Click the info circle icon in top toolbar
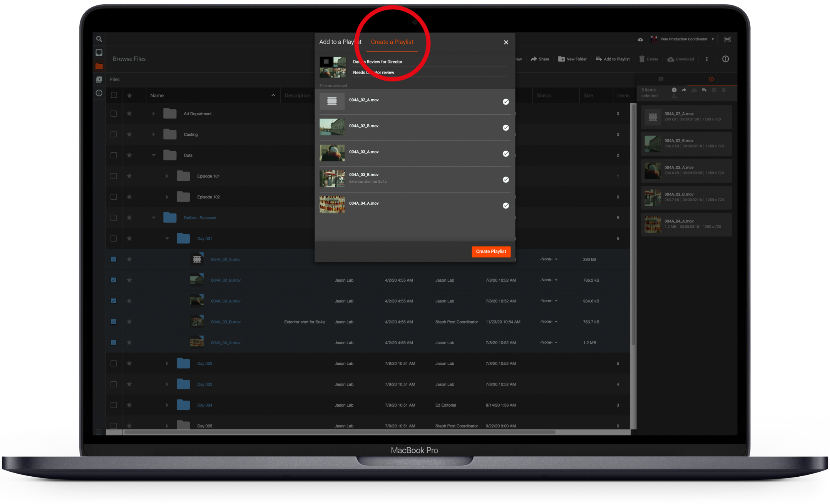830x504 pixels. [x=725, y=59]
